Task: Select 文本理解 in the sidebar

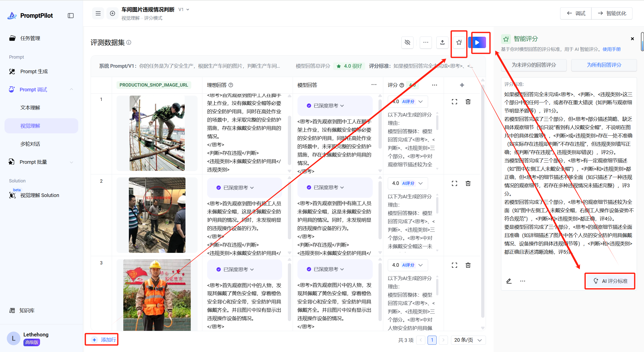Action: pyautogui.click(x=30, y=108)
